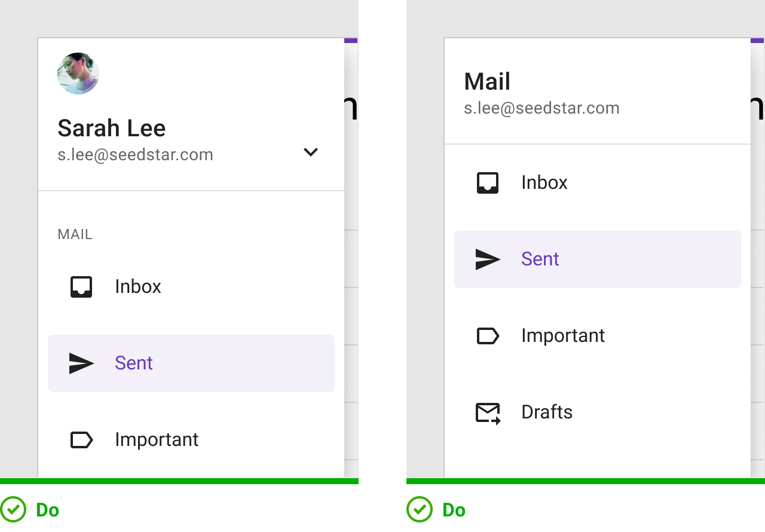
Task: Click the green Do checkmark icon
Action: pyautogui.click(x=13, y=509)
